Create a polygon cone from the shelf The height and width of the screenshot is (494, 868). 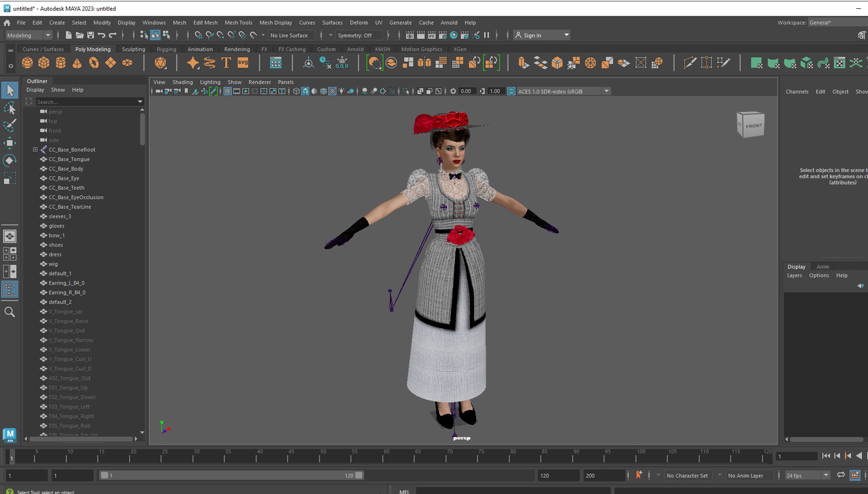pyautogui.click(x=77, y=63)
